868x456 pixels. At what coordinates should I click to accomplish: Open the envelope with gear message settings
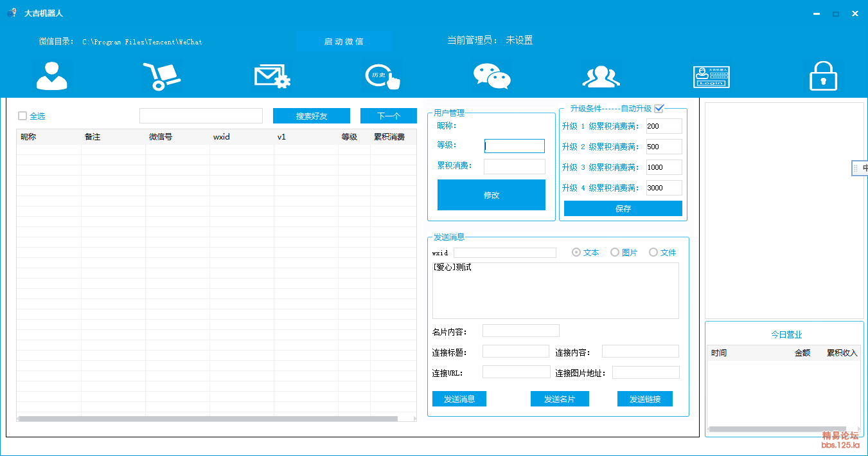272,76
